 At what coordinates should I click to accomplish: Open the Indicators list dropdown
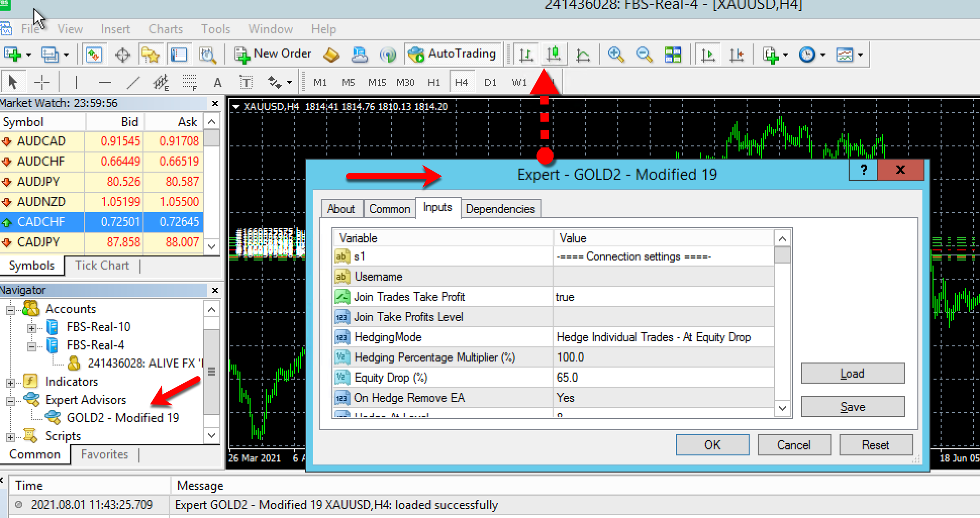pyautogui.click(x=775, y=54)
